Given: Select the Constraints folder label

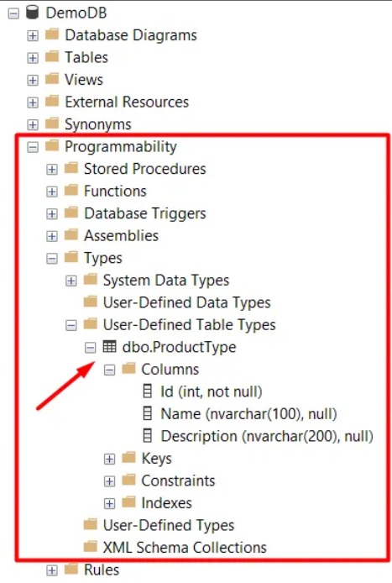Looking at the screenshot, I should [178, 481].
